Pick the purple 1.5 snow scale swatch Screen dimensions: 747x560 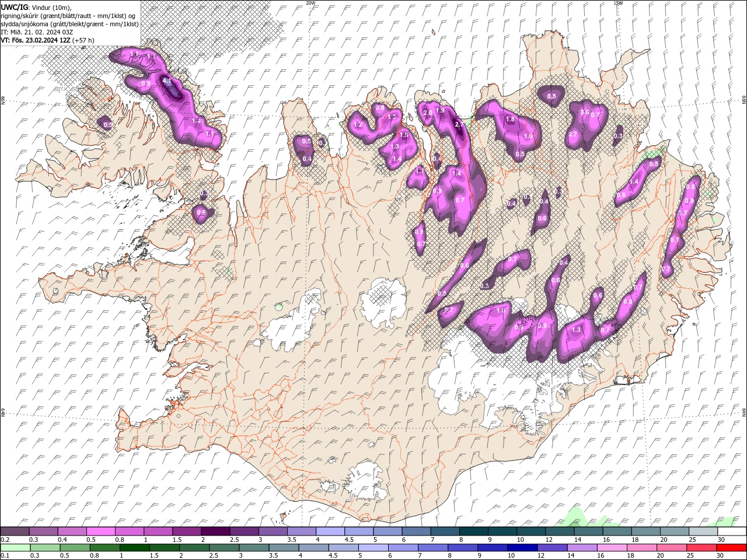pos(187,531)
